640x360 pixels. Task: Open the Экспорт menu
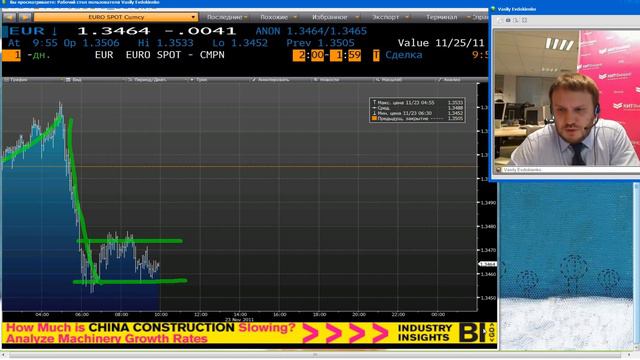[390, 17]
